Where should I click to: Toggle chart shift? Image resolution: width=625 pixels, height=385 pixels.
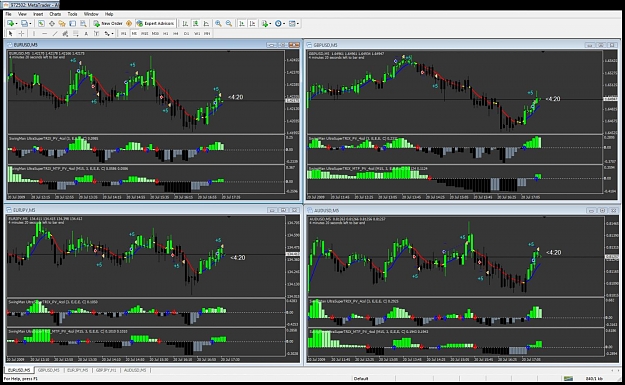point(252,24)
